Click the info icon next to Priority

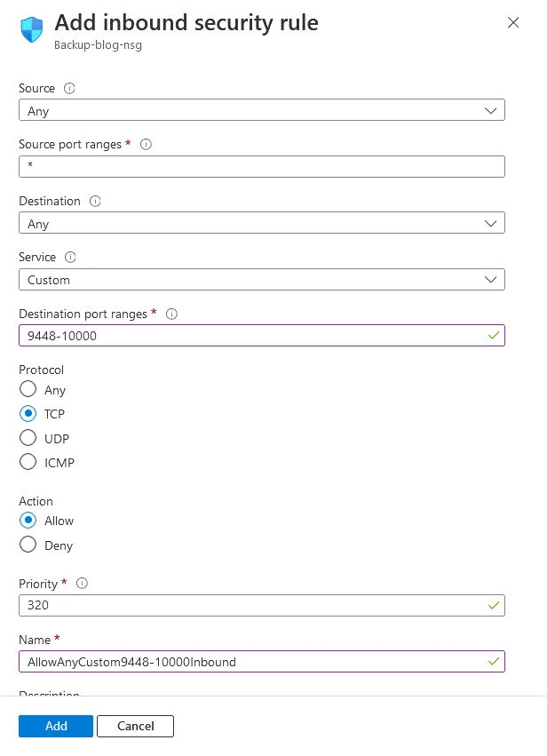tap(83, 584)
